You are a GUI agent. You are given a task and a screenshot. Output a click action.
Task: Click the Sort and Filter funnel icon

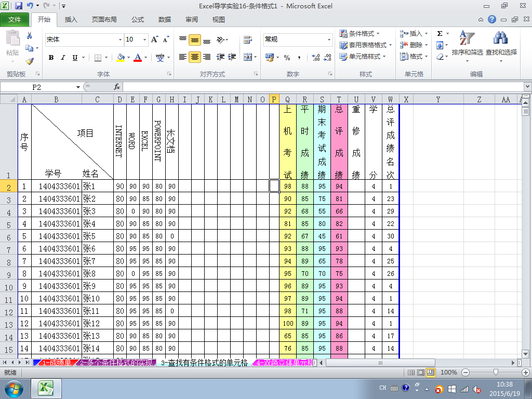[467, 37]
